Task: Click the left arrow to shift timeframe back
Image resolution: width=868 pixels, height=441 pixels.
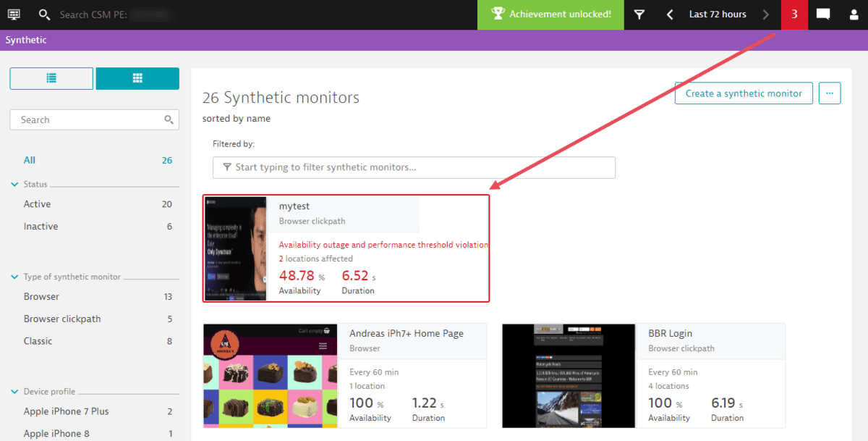Action: 669,14
